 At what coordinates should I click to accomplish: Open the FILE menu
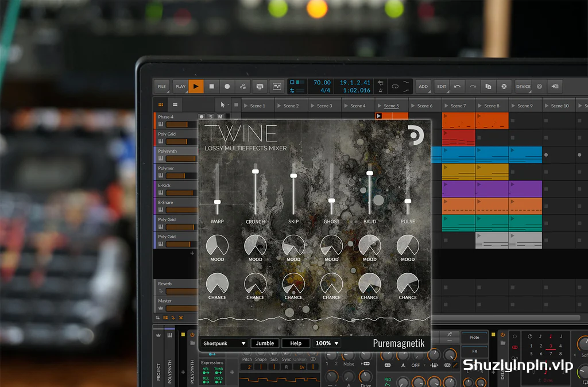(161, 86)
